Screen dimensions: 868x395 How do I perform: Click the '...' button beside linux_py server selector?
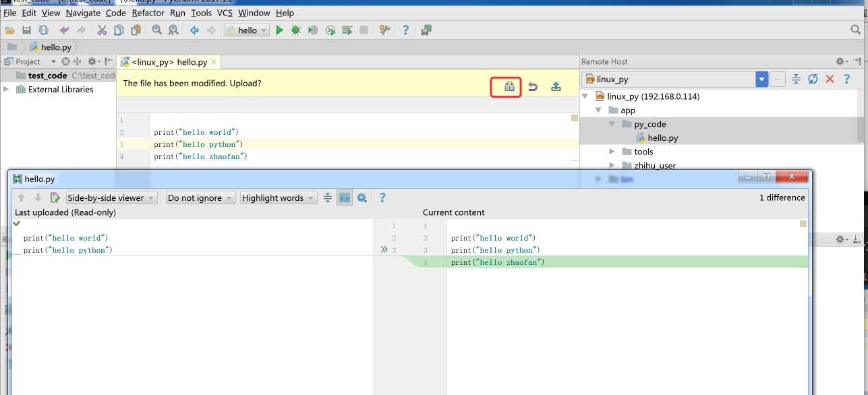[x=778, y=80]
